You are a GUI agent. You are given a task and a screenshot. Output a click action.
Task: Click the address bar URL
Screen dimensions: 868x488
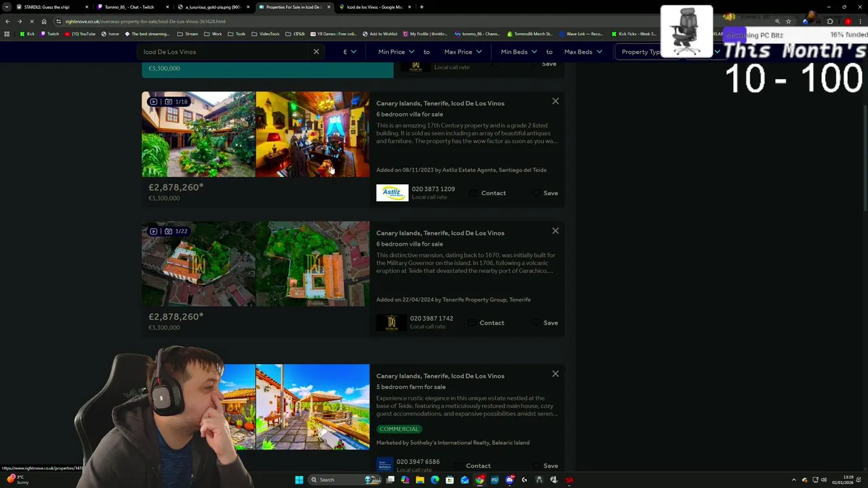[x=146, y=21]
